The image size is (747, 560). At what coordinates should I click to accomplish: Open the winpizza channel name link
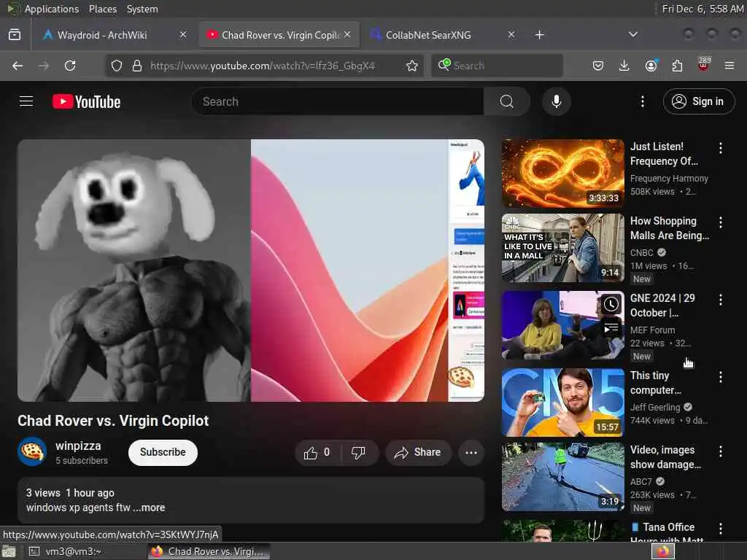click(78, 446)
